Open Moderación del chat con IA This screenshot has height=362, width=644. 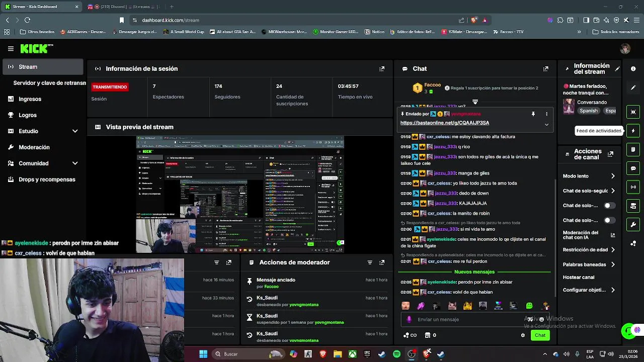click(589, 235)
